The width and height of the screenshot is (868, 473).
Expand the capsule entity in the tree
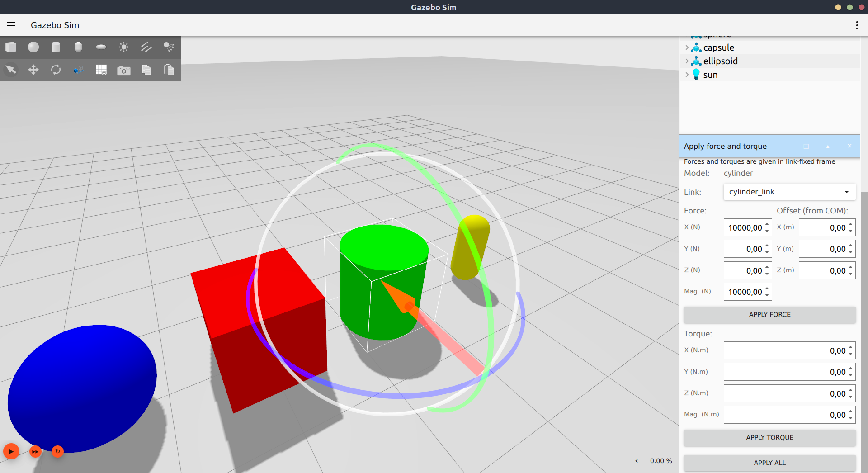pos(687,47)
